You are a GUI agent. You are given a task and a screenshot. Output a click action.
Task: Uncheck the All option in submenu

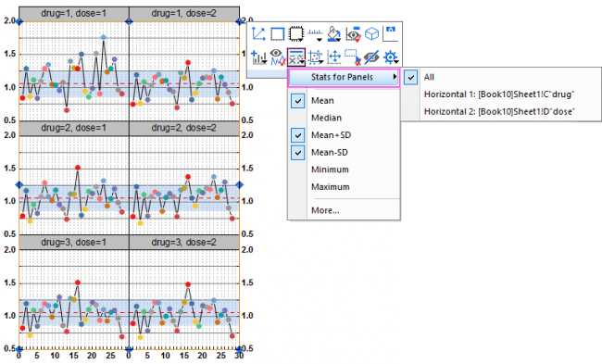coord(411,77)
